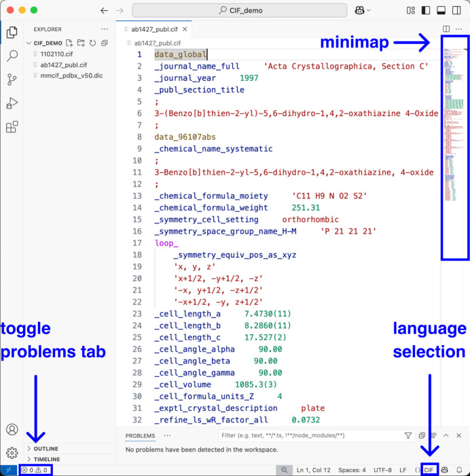Click the New File icon in Explorer
This screenshot has height=476, width=470.
pyautogui.click(x=69, y=43)
